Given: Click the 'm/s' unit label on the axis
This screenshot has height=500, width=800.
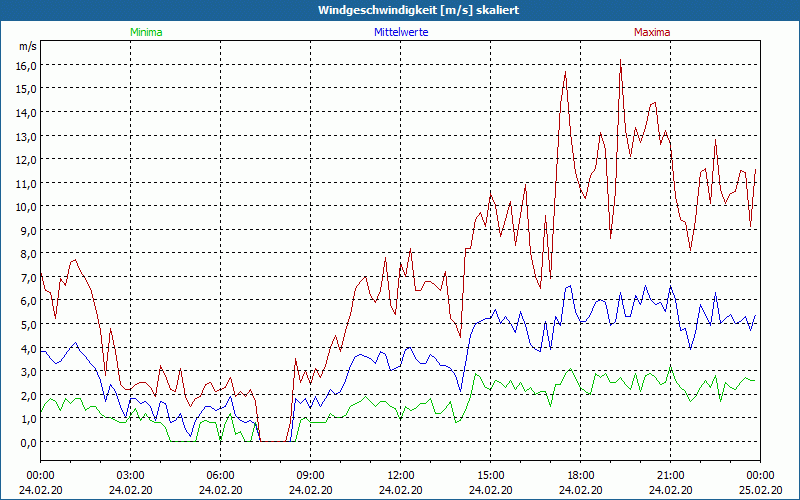Looking at the screenshot, I should pos(28,46).
